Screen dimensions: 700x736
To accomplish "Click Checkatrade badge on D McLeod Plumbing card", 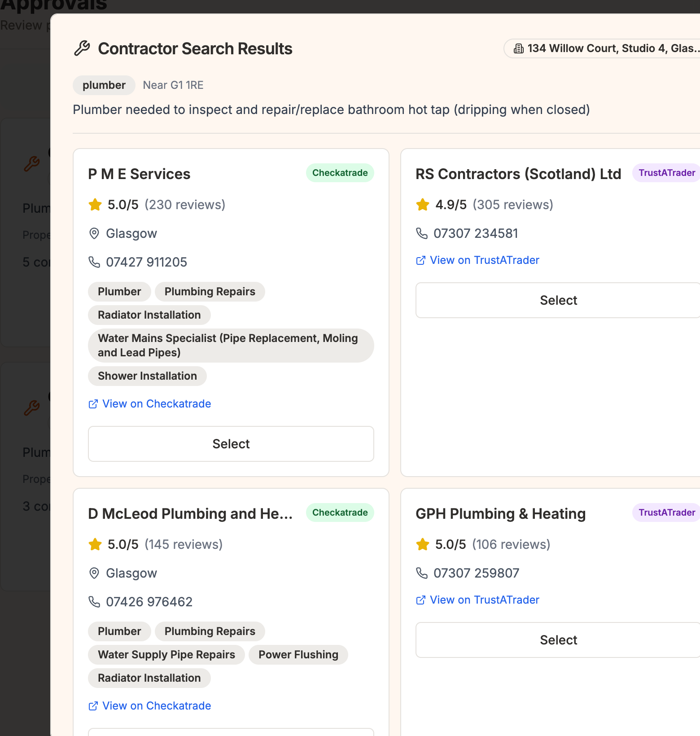I will click(x=340, y=513).
